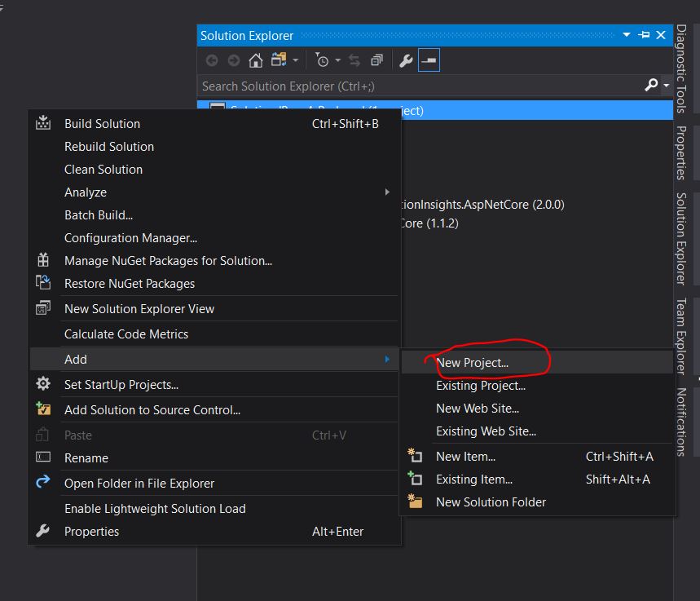Open the Diagnostic Tools side tab
This screenshot has width=700, height=601.
681,69
